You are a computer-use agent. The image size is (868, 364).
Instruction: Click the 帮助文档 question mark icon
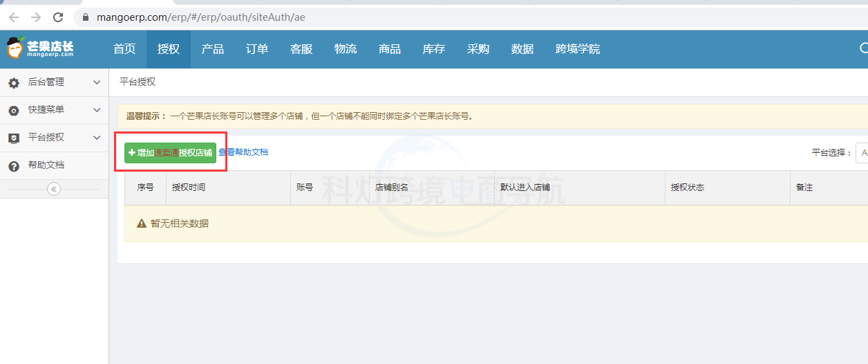(13, 166)
